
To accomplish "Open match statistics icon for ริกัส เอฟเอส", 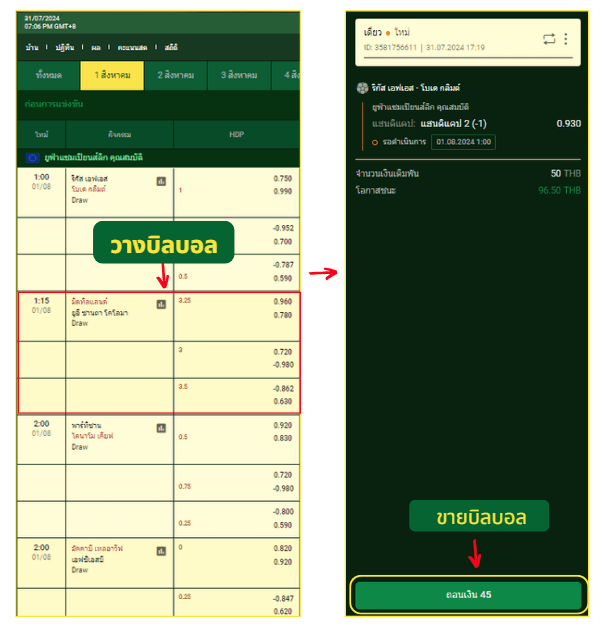I will pos(161,181).
